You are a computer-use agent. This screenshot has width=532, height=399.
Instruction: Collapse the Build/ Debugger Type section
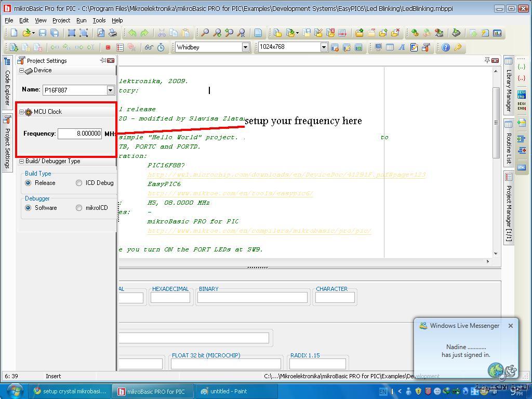click(x=21, y=161)
